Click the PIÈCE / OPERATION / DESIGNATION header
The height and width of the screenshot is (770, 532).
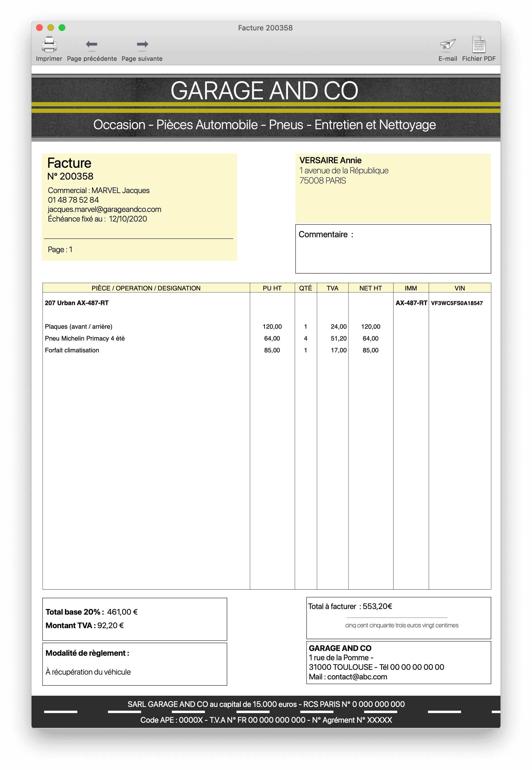(x=146, y=288)
